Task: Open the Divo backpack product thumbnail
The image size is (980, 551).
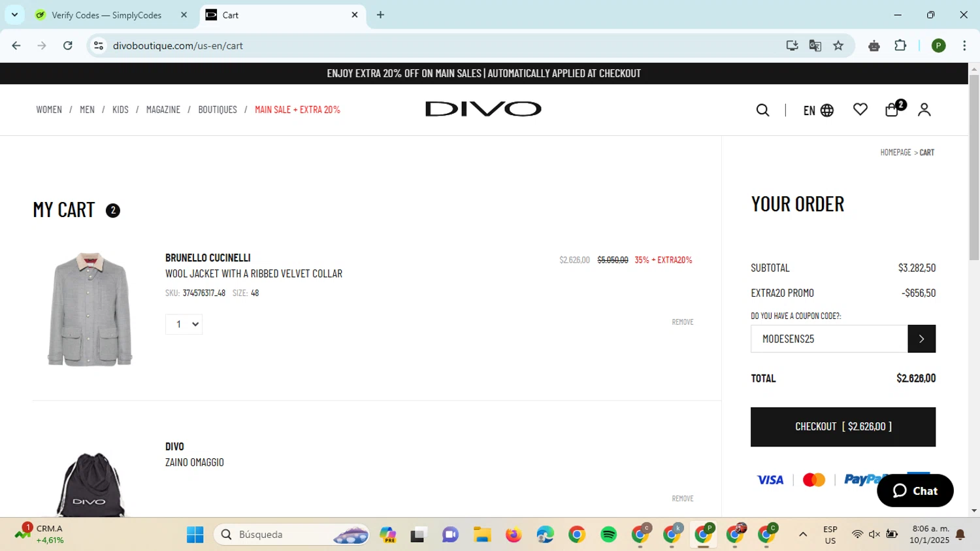Action: 90,484
